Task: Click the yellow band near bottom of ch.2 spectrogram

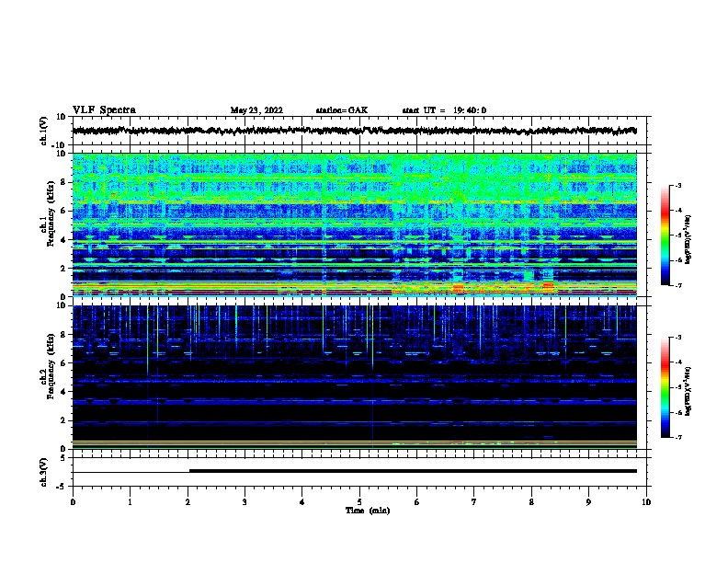Action: click(x=355, y=442)
